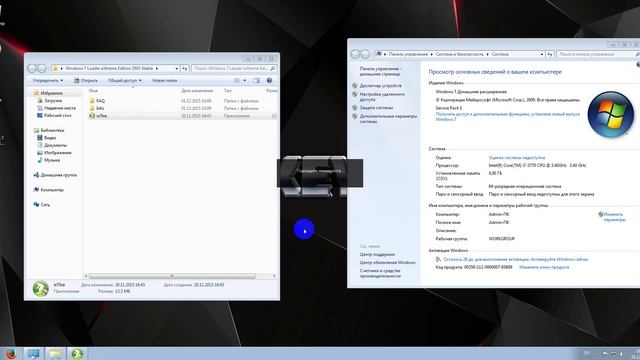Click the System window taskbar icon
This screenshot has width=640, height=360.
[x=33, y=354]
